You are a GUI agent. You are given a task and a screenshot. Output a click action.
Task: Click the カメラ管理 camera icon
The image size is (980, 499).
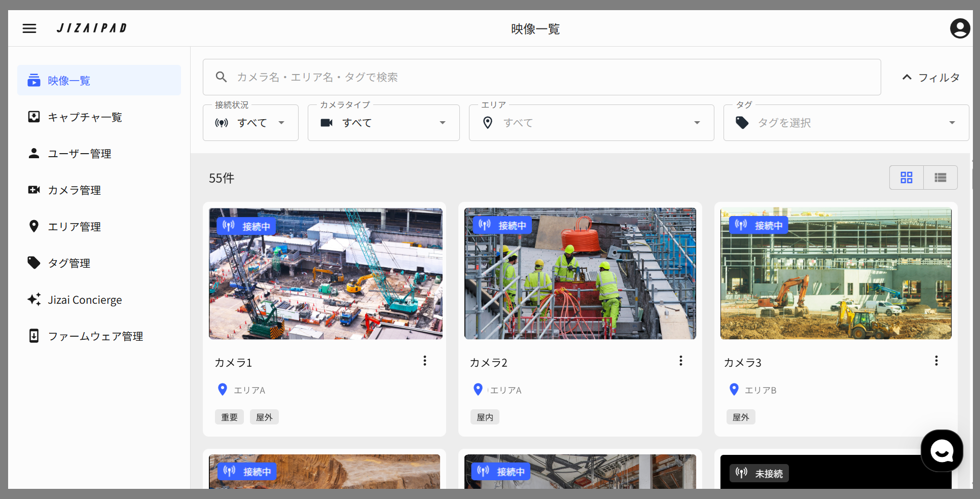point(34,190)
